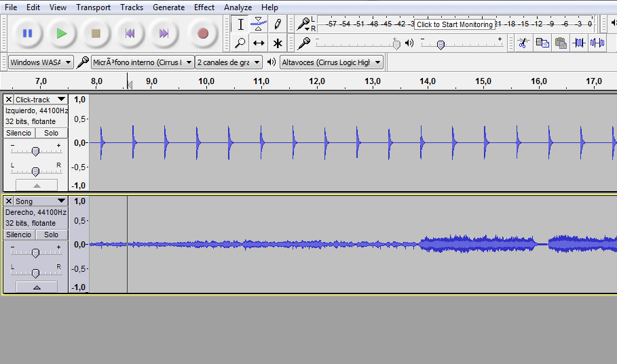Open the Effect menu
This screenshot has width=617, height=364.
[204, 7]
